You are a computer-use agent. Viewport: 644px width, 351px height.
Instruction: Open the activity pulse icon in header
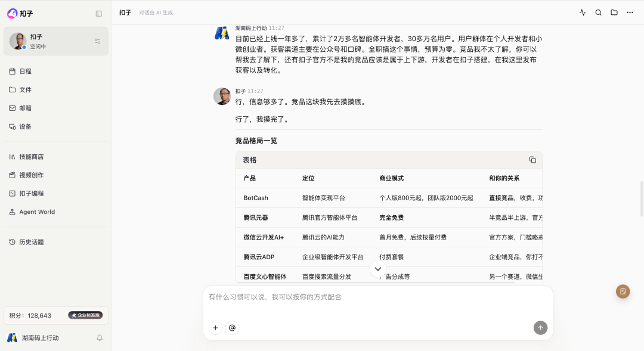click(583, 13)
